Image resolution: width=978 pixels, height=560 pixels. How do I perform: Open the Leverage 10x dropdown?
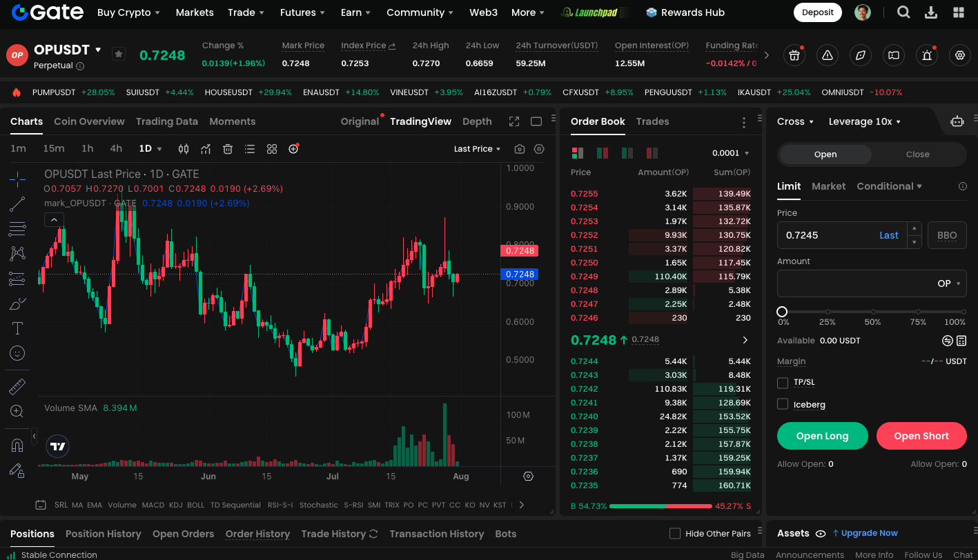(865, 121)
